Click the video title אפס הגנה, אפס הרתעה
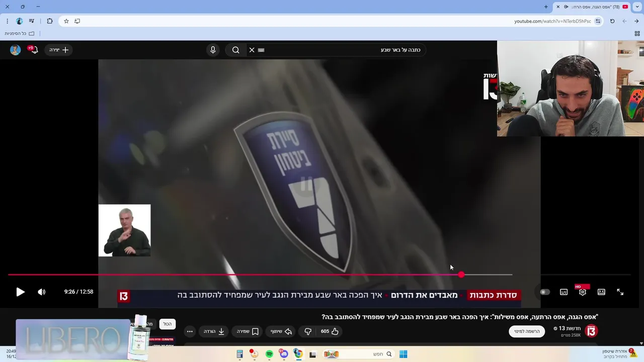Image resolution: width=644 pixels, height=362 pixels. pyautogui.click(x=460, y=317)
